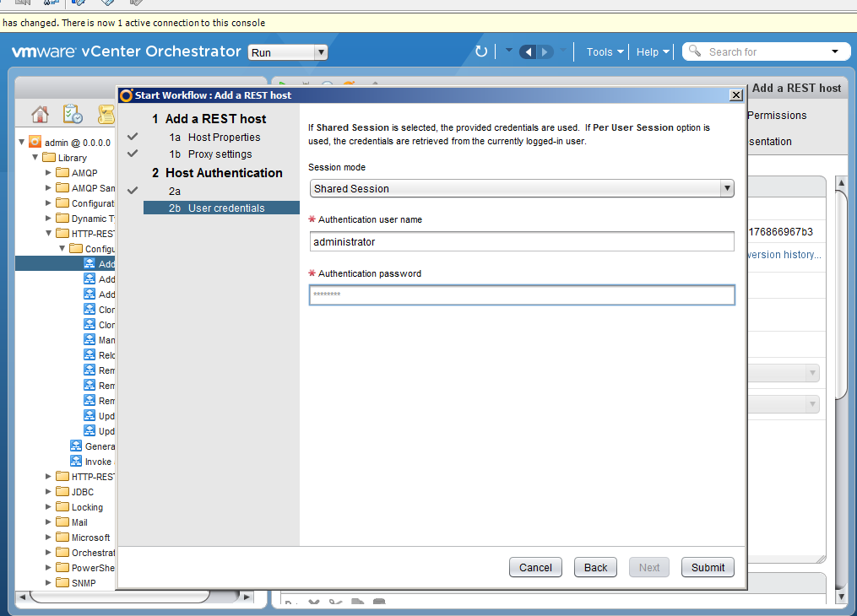Select the highlighted Add workflow icon

[89, 263]
